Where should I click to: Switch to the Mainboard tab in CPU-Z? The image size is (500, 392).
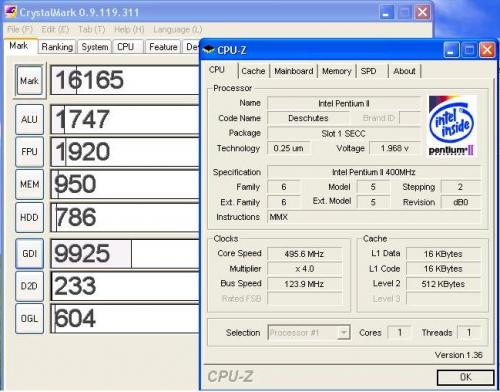(x=294, y=71)
